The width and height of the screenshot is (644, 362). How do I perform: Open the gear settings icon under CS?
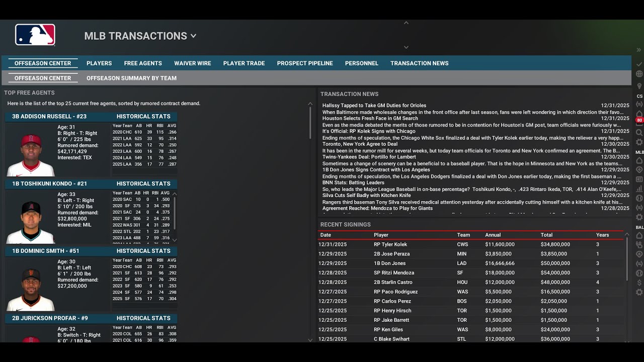coord(639,142)
